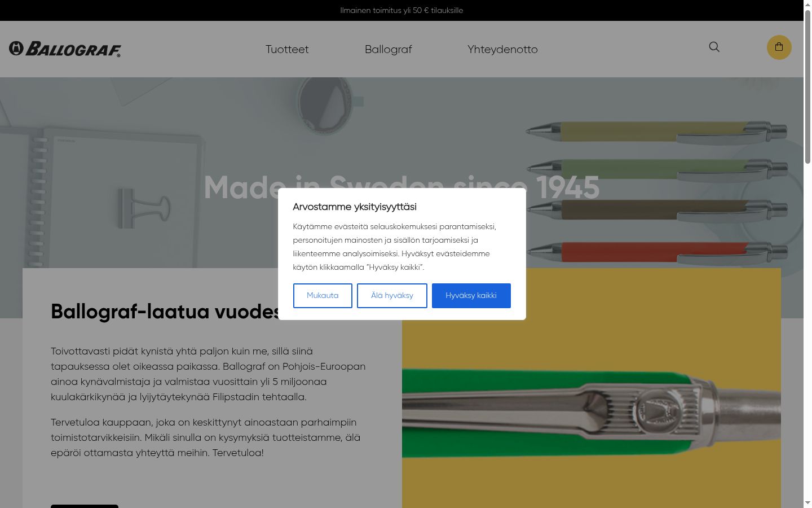Open the Tuotteet menu
This screenshot has width=812, height=508.
pos(287,49)
